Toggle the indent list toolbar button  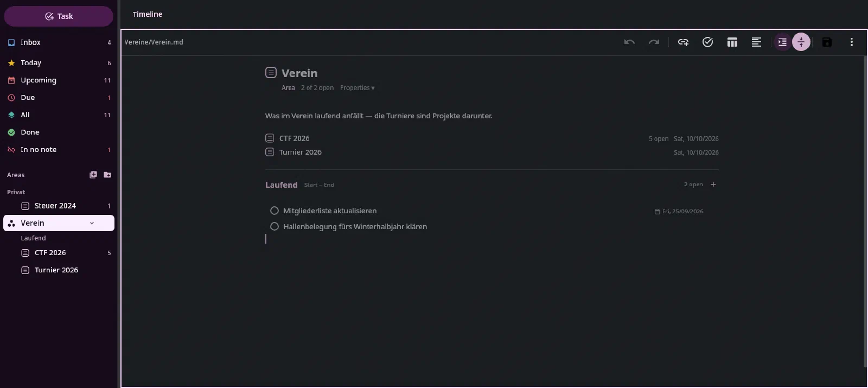[x=782, y=42]
